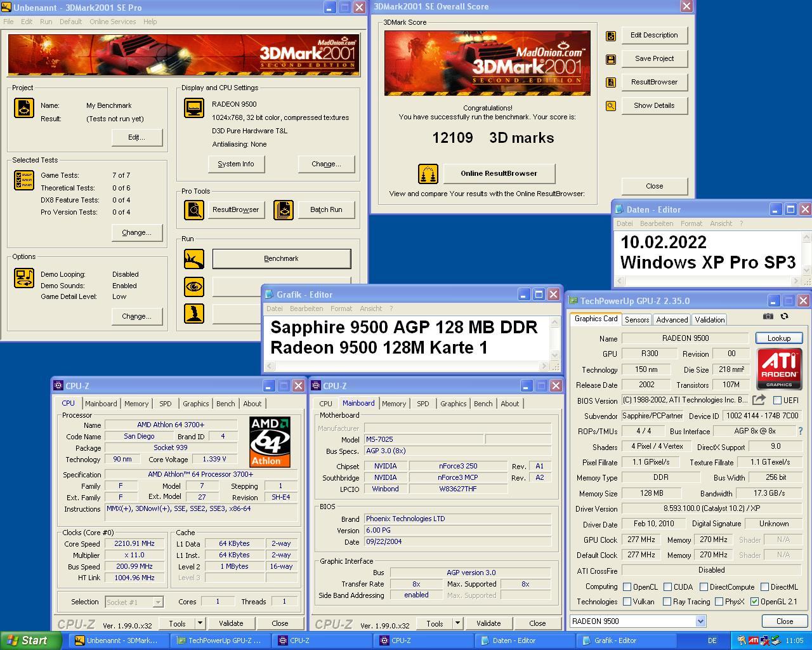Toggle the UEFI checkbox in GPU-Z
This screenshot has width=812, height=650.
tap(777, 401)
